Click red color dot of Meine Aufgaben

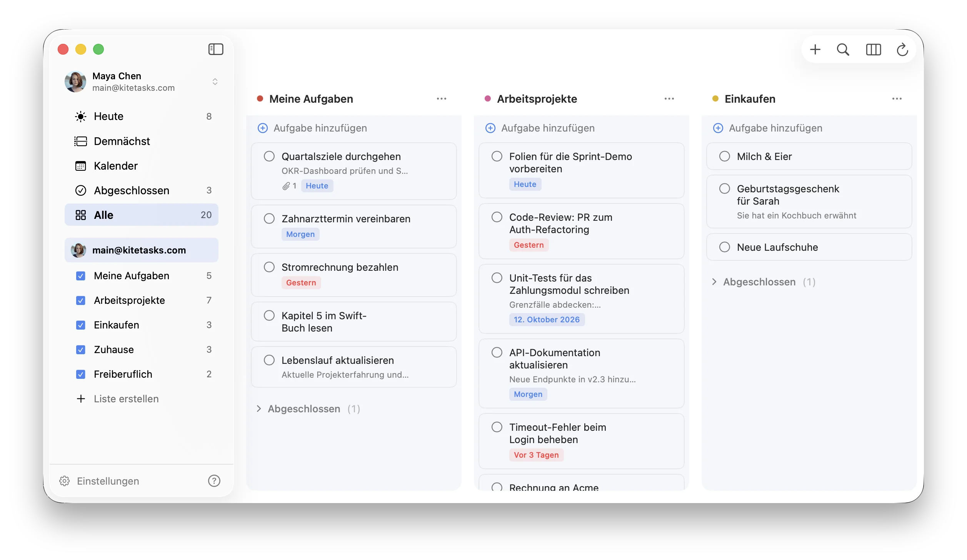(x=260, y=98)
